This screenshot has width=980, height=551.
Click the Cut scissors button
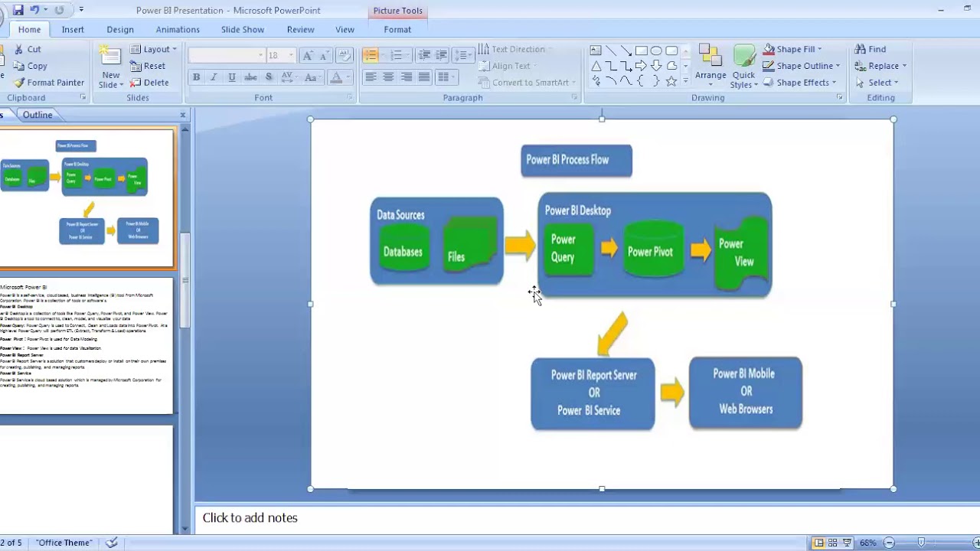pos(28,49)
